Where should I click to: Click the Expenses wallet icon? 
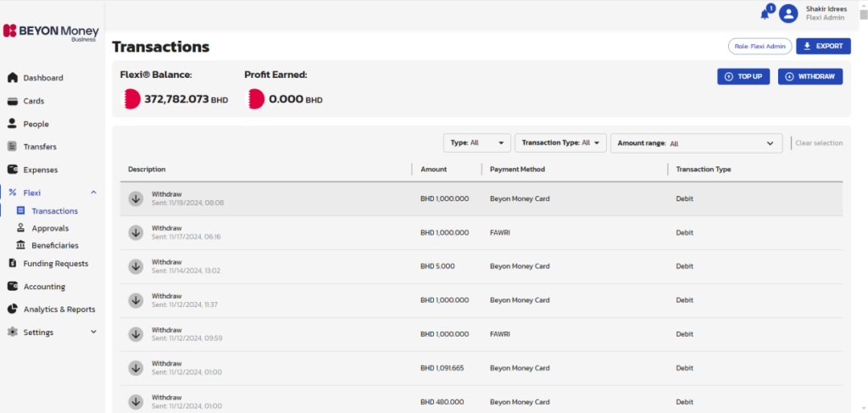13,170
